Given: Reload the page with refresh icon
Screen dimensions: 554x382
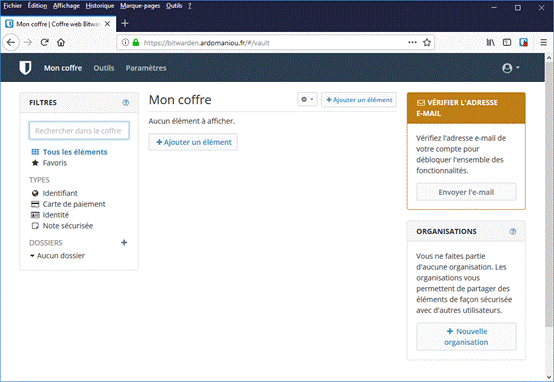Looking at the screenshot, I should [45, 42].
